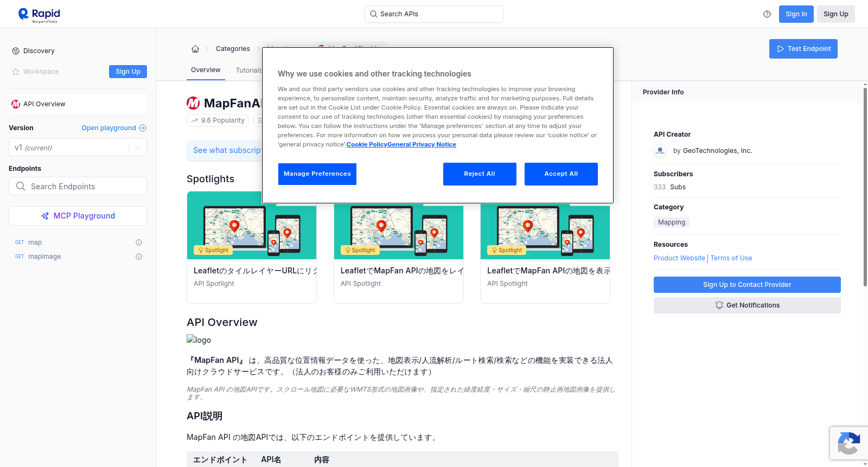Viewport: 868px width, 467px height.
Task: Click the Mapping category tag
Action: [672, 222]
